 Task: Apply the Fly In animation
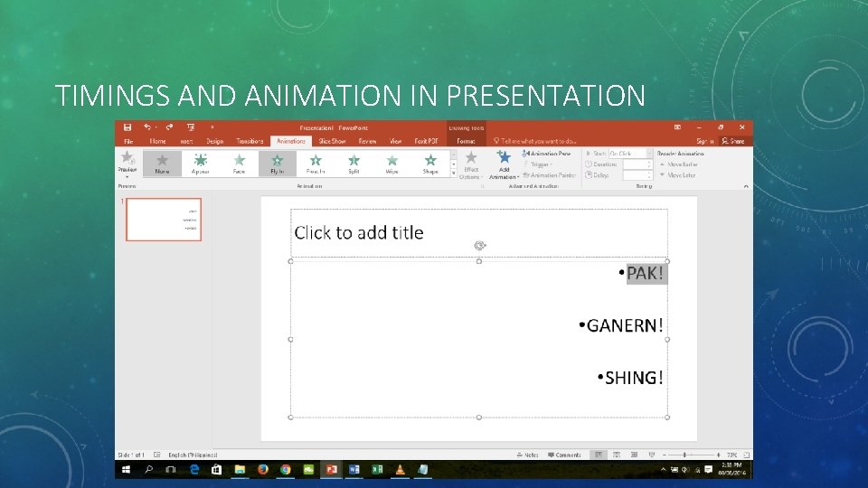click(x=278, y=164)
